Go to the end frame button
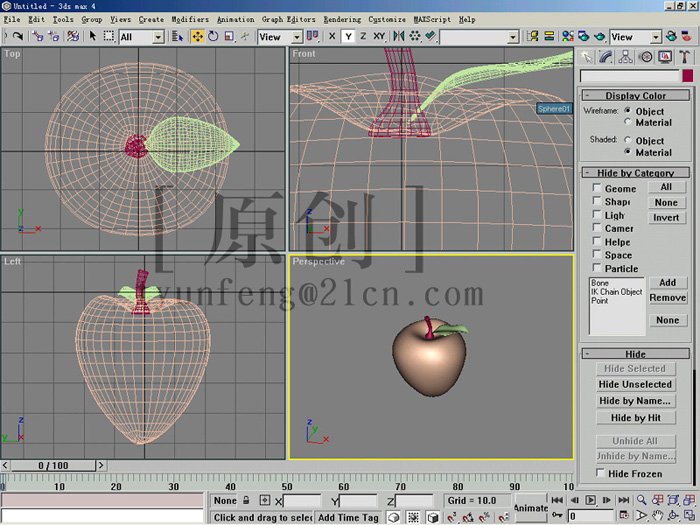The width and height of the screenshot is (700, 525). click(x=624, y=500)
